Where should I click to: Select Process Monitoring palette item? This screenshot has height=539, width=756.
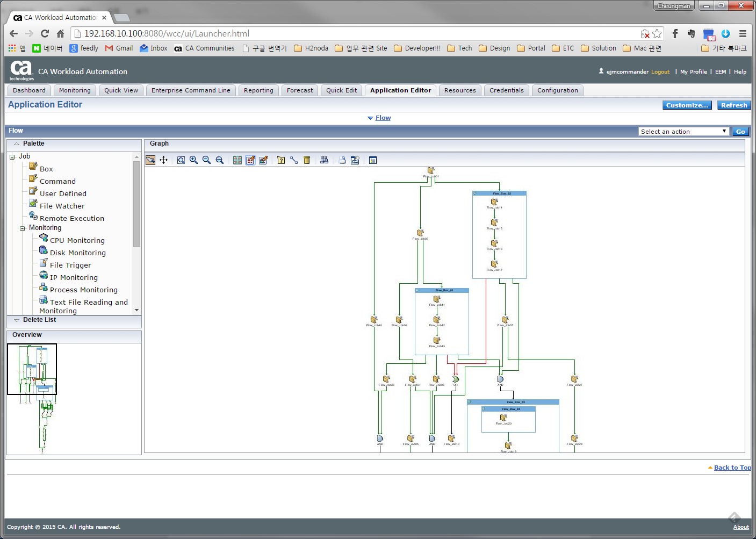coord(84,290)
